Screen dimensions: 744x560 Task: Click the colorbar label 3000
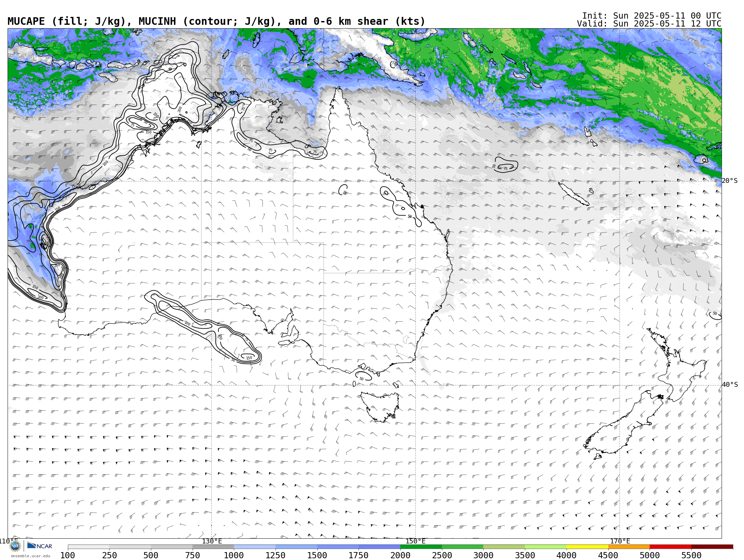[x=483, y=556]
